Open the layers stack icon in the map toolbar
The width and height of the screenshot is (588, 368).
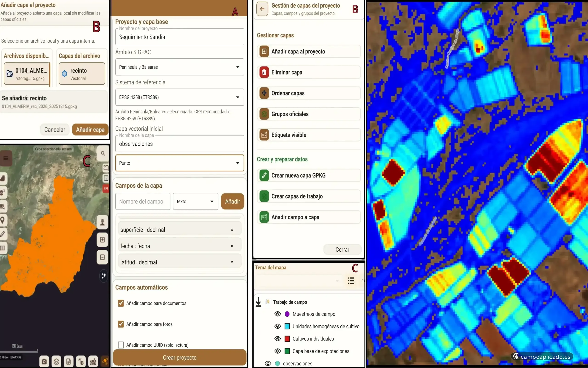pos(56,362)
